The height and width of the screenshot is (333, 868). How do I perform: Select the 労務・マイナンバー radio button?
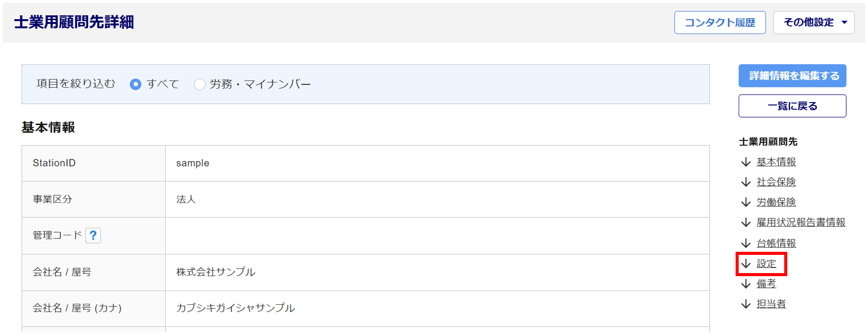pos(200,84)
